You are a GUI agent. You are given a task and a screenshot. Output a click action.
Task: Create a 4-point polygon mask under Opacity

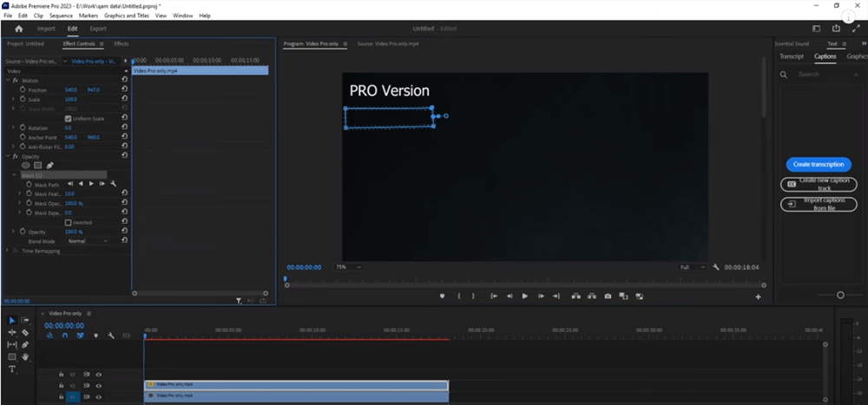click(x=37, y=165)
